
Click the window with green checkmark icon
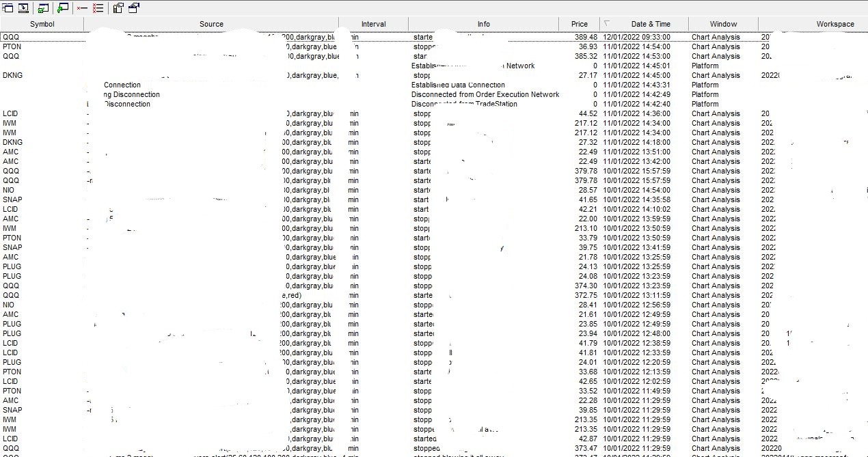coord(43,8)
